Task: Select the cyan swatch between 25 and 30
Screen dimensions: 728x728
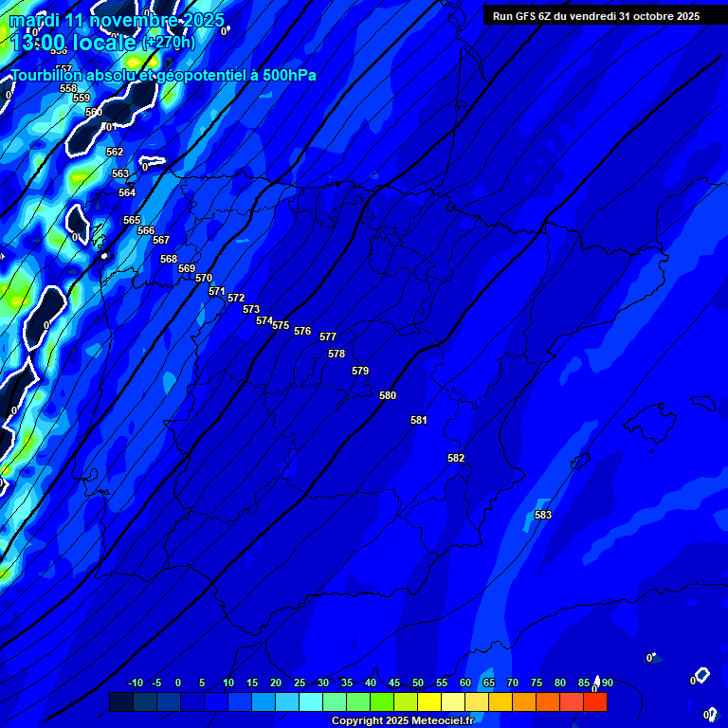Action: coord(310,701)
